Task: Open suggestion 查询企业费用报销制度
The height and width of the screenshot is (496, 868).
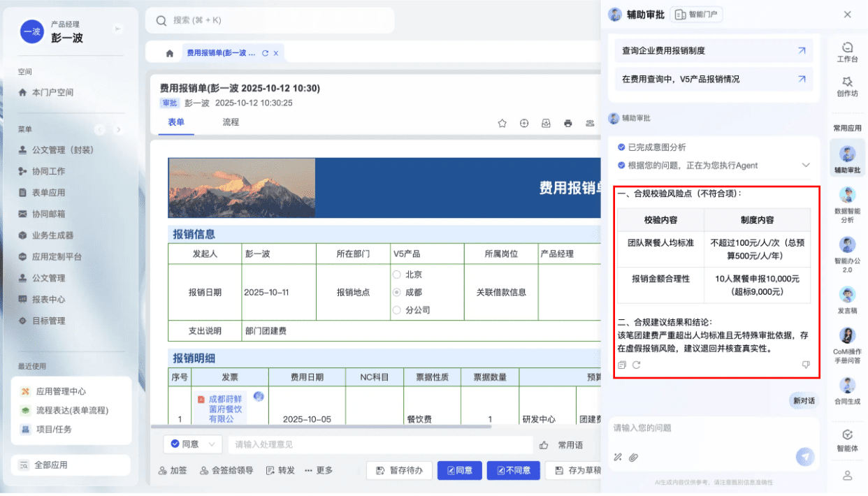Action: tap(714, 51)
